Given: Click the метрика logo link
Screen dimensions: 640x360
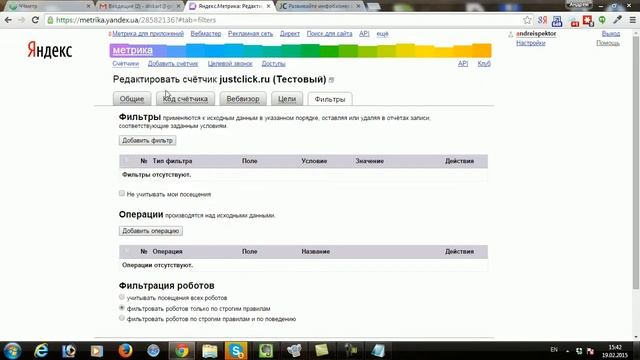Looking at the screenshot, I should [133, 50].
